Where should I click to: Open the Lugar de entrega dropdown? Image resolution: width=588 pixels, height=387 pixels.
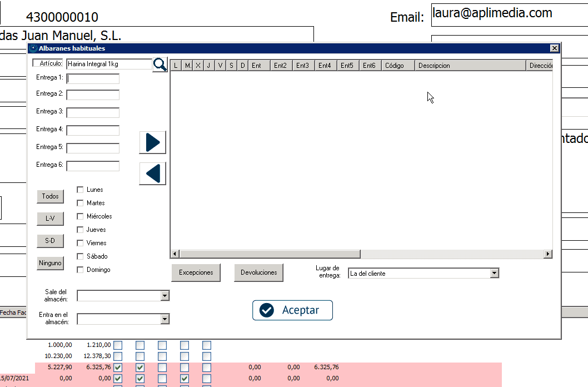click(494, 274)
